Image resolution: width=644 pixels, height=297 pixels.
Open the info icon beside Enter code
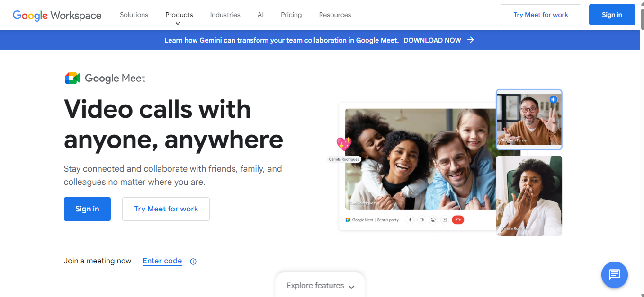click(x=193, y=262)
